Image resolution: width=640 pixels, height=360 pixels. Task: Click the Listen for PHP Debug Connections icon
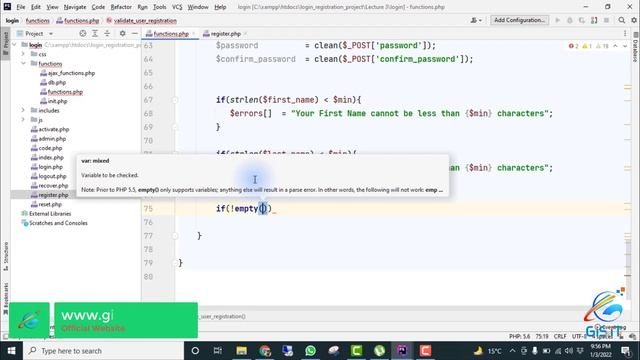click(x=594, y=20)
